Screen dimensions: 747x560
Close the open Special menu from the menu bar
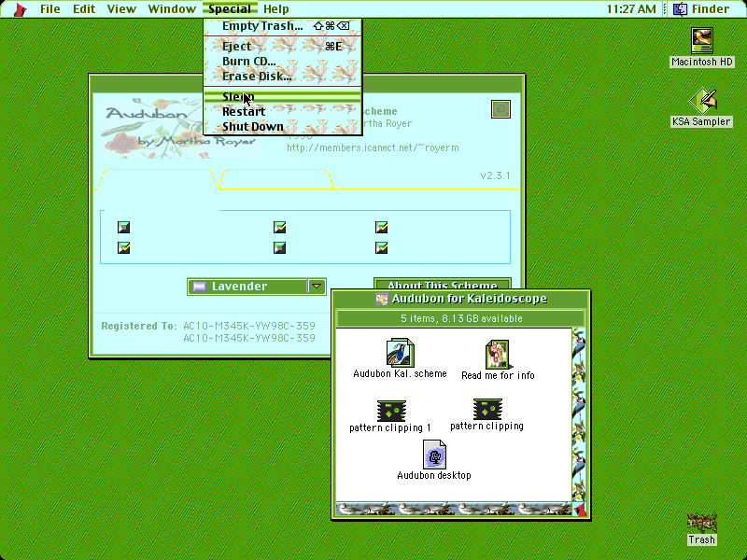coord(230,9)
